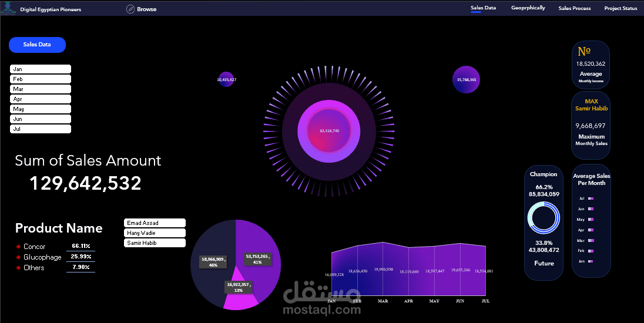The width and height of the screenshot is (644, 323).
Task: Select Feb in the month slicer
Action: [x=40, y=79]
